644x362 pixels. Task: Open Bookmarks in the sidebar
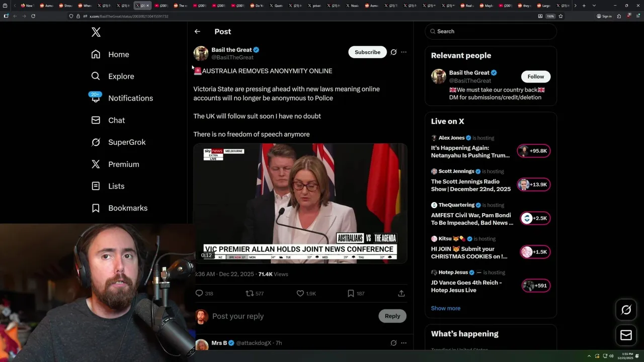click(119, 208)
